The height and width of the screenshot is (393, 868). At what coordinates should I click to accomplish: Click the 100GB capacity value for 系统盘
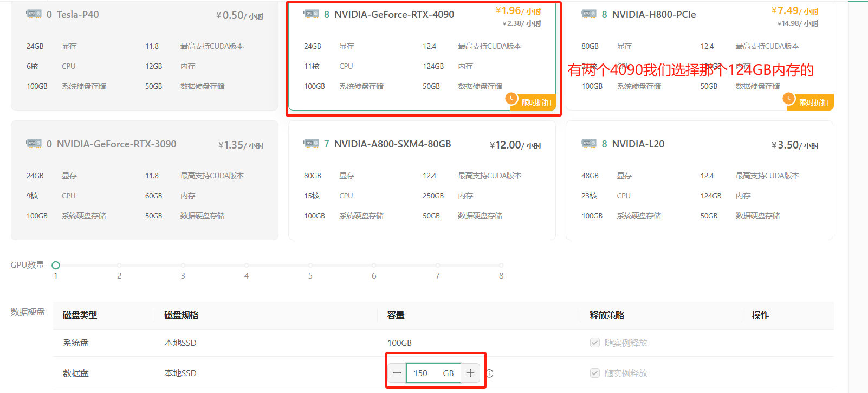pyautogui.click(x=399, y=343)
